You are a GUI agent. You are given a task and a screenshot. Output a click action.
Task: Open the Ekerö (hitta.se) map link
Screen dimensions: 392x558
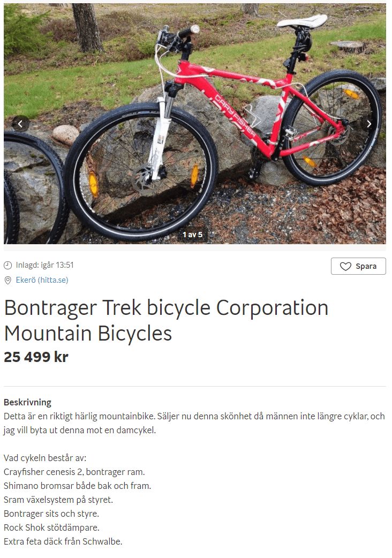tap(42, 280)
